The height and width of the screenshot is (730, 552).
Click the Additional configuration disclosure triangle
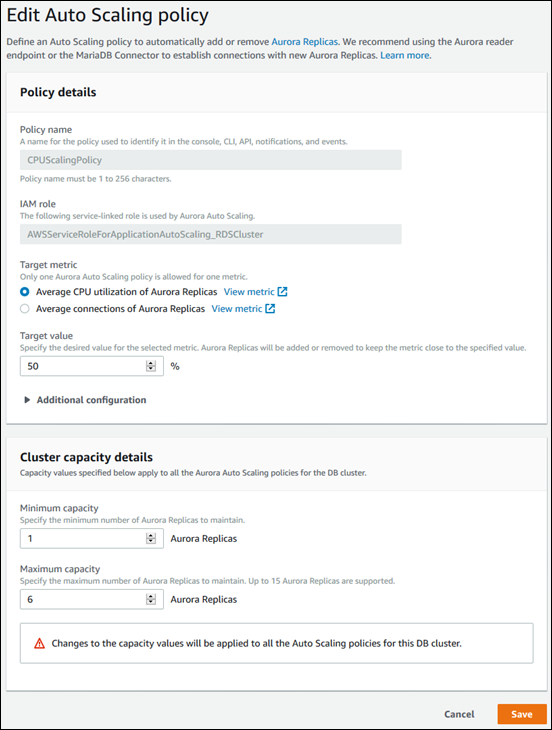(x=27, y=400)
